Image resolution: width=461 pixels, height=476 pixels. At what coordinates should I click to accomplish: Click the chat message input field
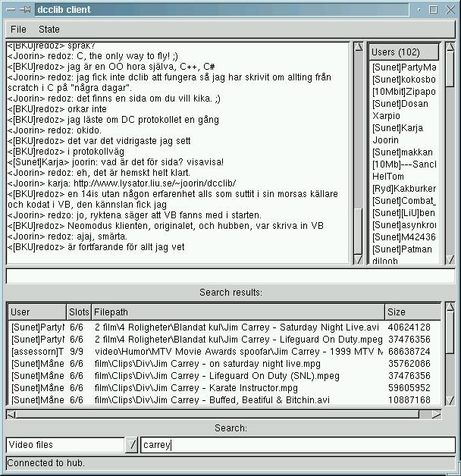point(230,277)
